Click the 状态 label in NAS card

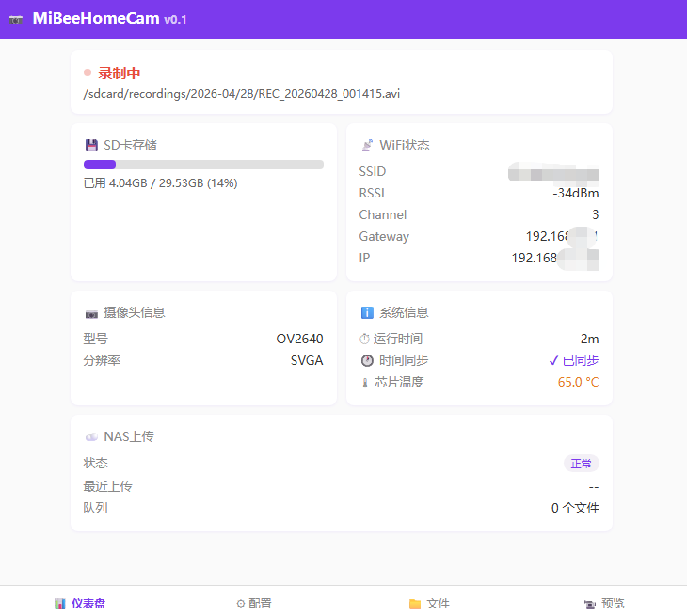(95, 464)
